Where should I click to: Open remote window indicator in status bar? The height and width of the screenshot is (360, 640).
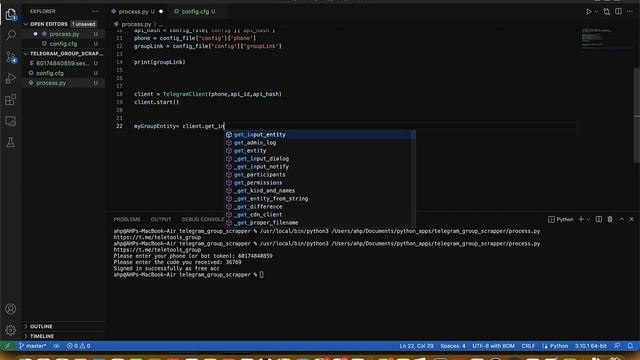click(x=7, y=346)
